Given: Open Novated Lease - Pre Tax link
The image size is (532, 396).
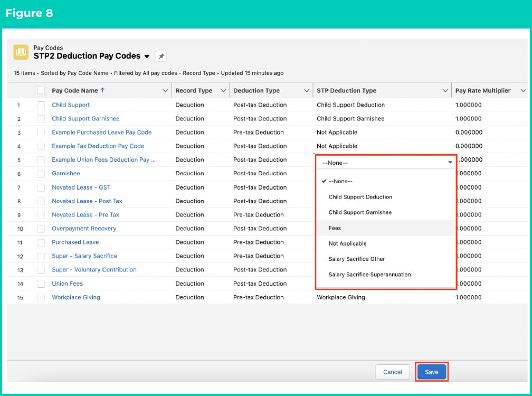Looking at the screenshot, I should click(x=85, y=215).
